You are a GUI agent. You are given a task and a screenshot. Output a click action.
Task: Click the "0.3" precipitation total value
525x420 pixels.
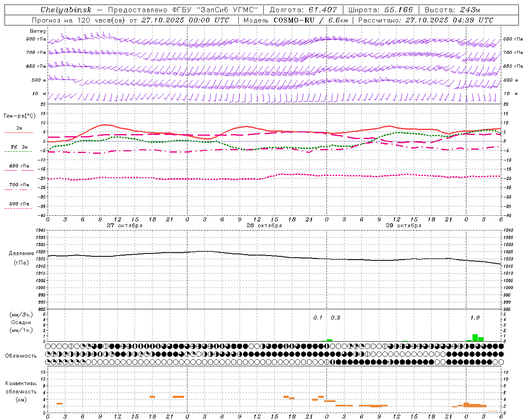tap(336, 318)
